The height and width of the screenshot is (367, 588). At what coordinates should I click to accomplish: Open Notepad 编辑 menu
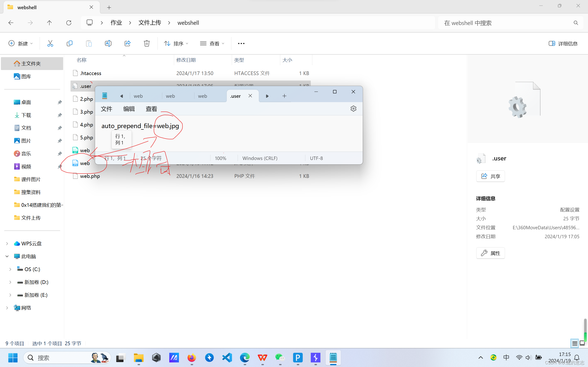[129, 109]
